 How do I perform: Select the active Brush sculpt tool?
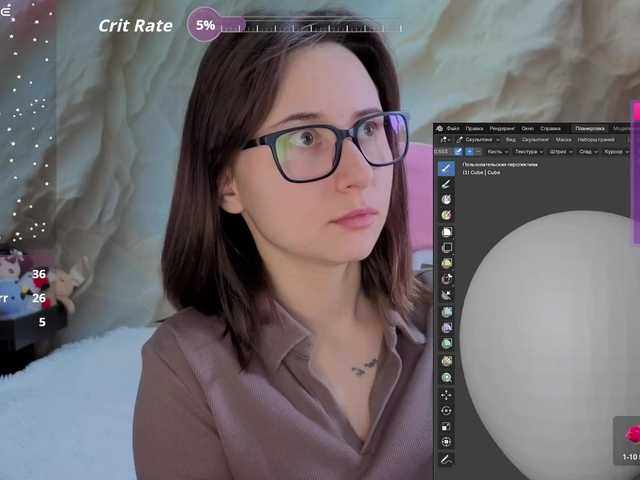446,168
